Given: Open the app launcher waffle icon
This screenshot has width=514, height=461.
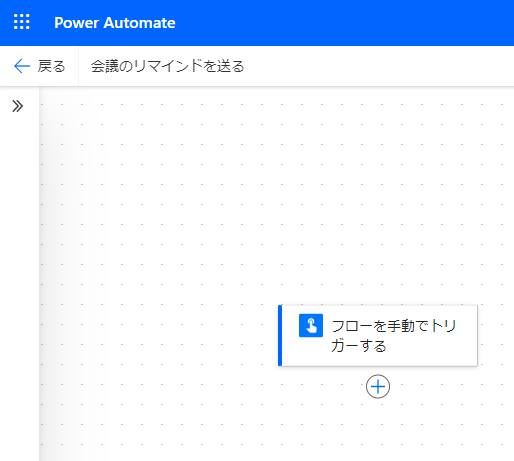Looking at the screenshot, I should pyautogui.click(x=22, y=22).
